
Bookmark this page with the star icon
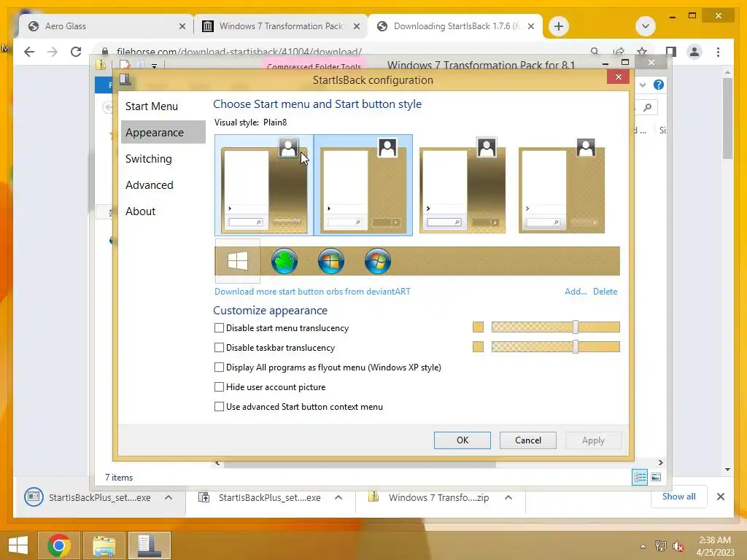point(642,52)
